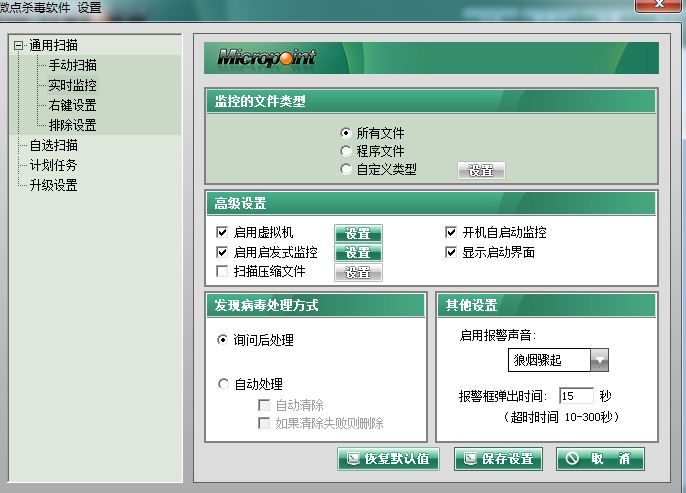Collapse the 通用扫描 tree node
This screenshot has width=686, height=493.
coord(18,45)
